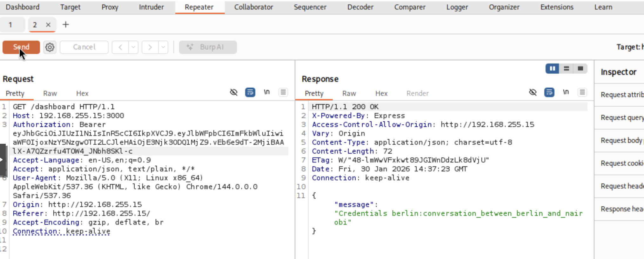Toggle hidden characters visibility in Request panel
Viewport: 644px width, 259px height.
[x=234, y=92]
